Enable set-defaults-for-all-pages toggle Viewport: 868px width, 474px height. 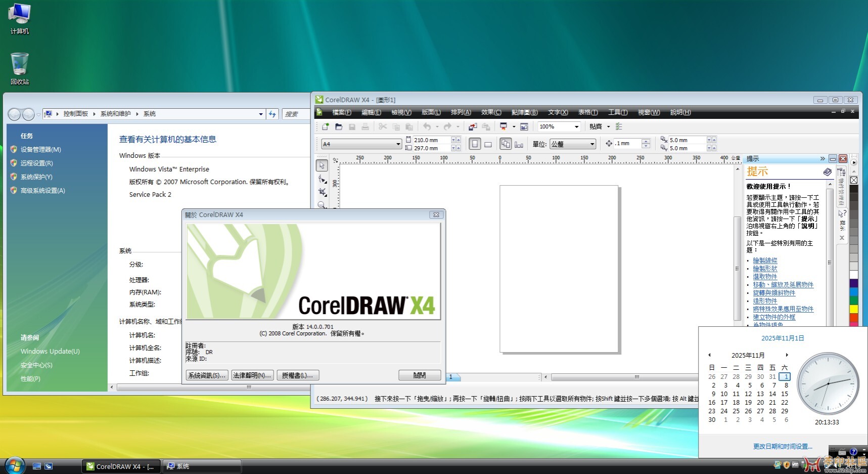click(506, 144)
